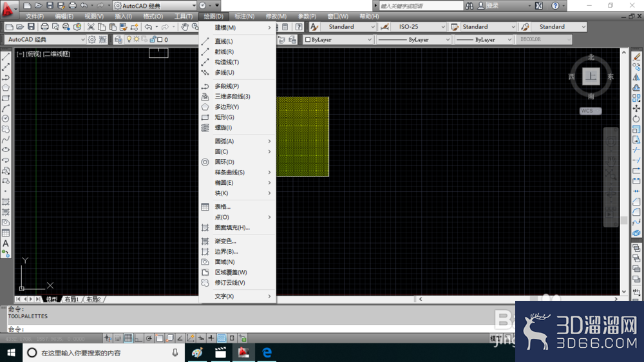Select the Move tool in right toolbar

636,108
